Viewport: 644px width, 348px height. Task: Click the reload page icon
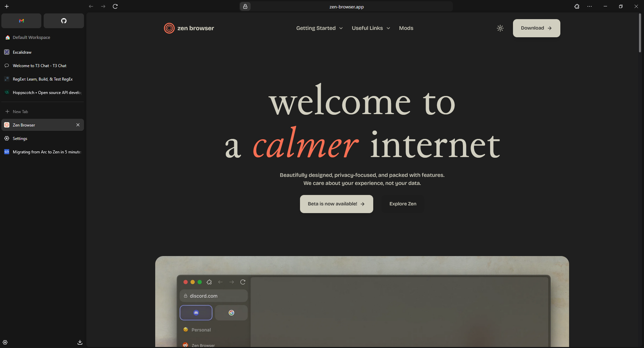(x=115, y=6)
